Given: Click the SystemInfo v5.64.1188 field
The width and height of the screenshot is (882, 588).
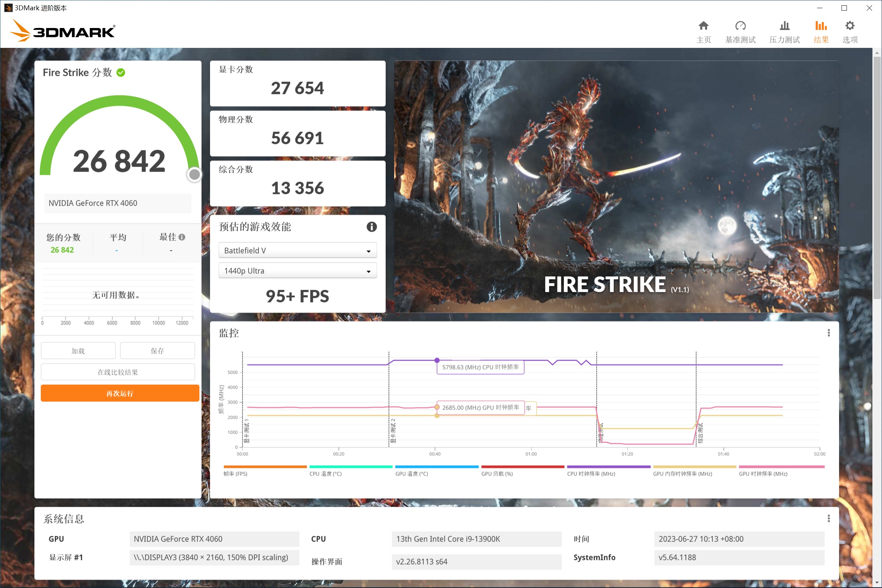Looking at the screenshot, I should point(739,557).
